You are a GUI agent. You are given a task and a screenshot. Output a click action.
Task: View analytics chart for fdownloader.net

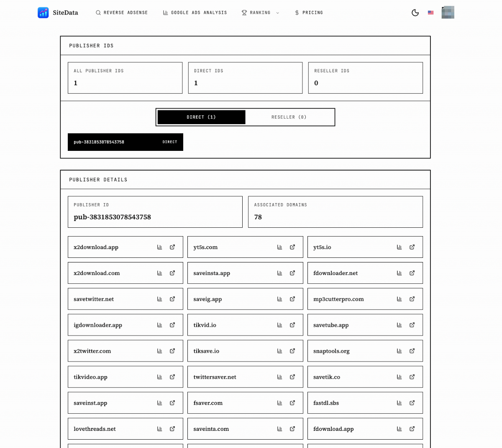click(399, 273)
